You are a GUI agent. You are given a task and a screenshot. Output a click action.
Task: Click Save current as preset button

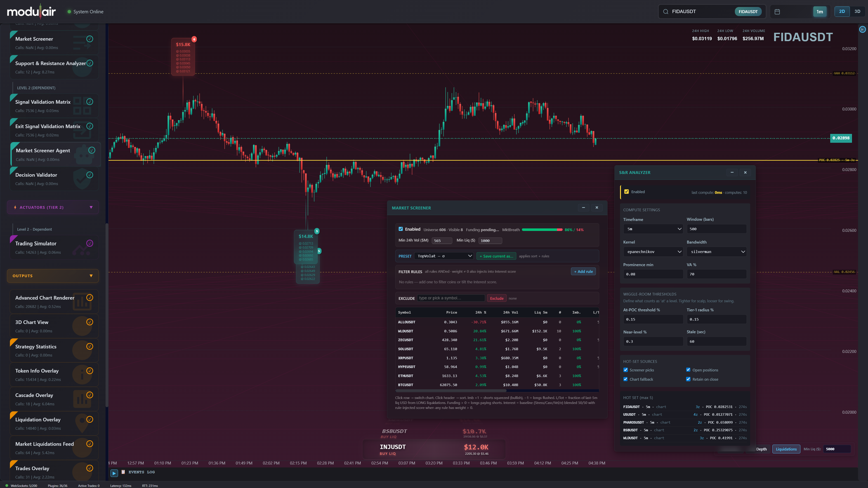[496, 256]
